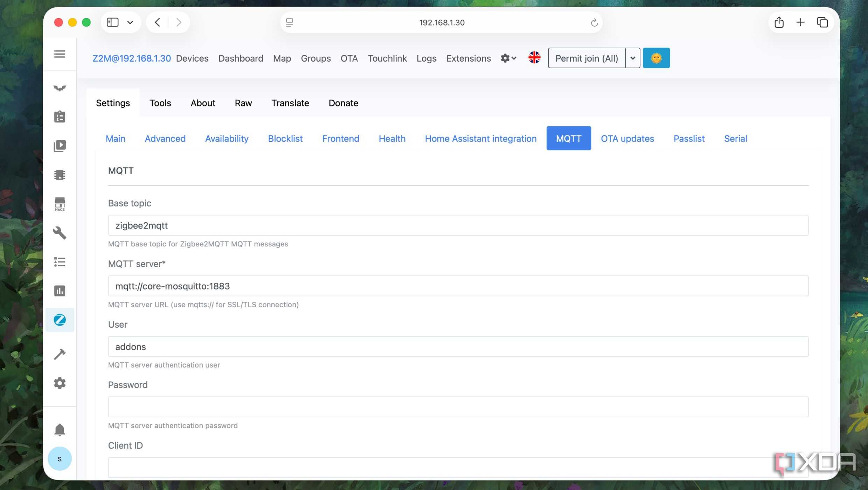Switch to the Tools tab
Viewport: 868px width, 490px height.
(160, 103)
